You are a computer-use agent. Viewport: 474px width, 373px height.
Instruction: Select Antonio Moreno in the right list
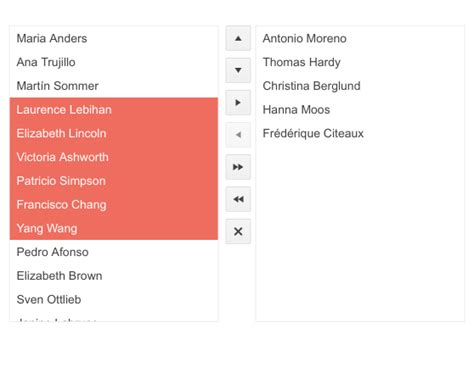[360, 38]
